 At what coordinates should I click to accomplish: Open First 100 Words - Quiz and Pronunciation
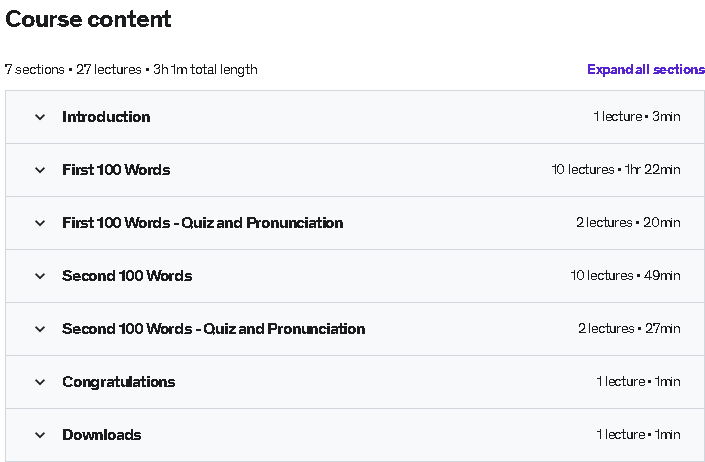point(203,223)
